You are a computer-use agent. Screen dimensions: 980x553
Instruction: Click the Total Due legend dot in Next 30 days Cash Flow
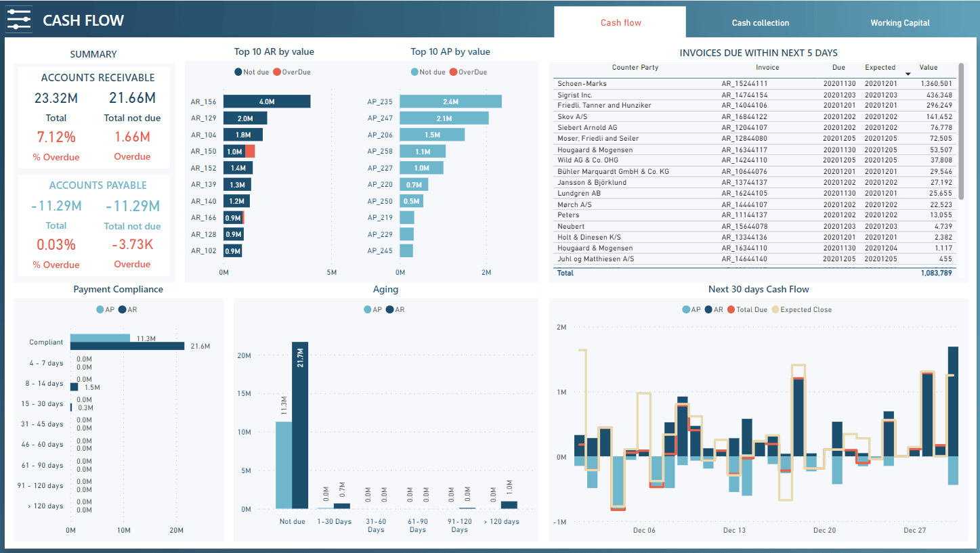click(730, 309)
